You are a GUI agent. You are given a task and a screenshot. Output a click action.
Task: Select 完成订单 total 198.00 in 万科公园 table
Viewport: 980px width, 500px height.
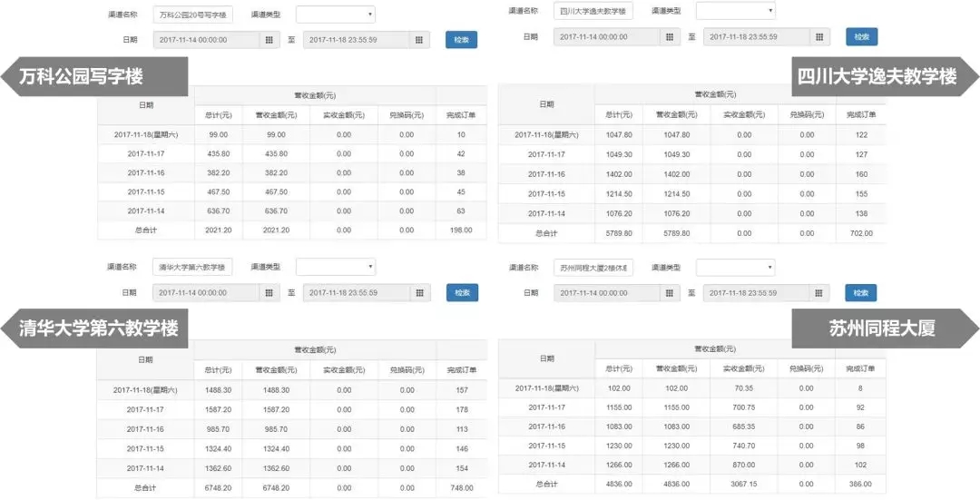(461, 230)
